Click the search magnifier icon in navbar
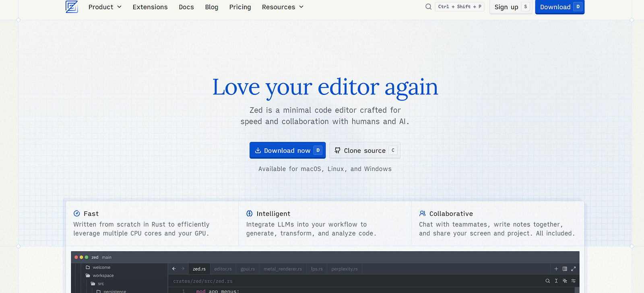The image size is (644, 293). [428, 6]
